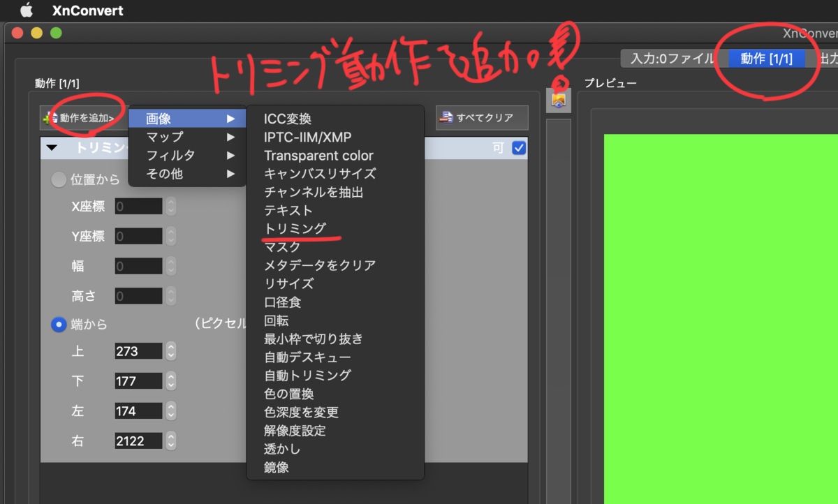Click the stepper beside X座標

tap(171, 206)
